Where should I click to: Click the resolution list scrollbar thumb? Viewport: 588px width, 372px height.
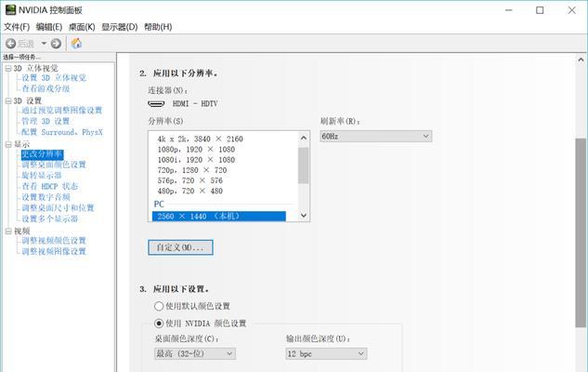304,166
